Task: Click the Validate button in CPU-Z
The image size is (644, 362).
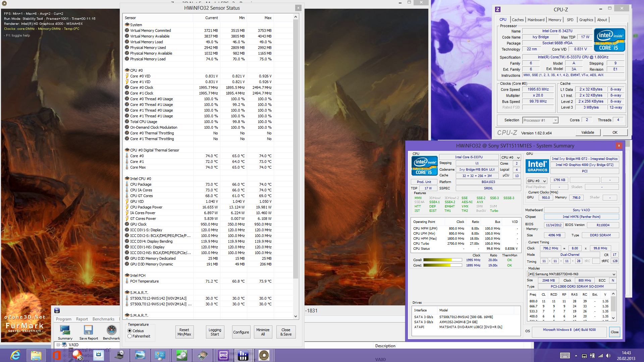Action: click(x=587, y=132)
